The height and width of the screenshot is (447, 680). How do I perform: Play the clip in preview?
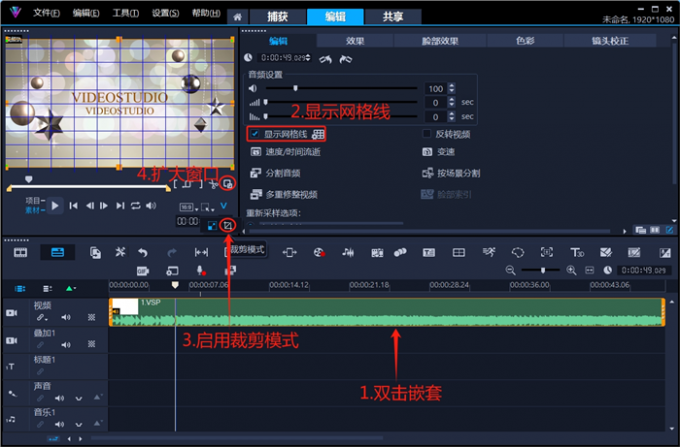tap(55, 206)
